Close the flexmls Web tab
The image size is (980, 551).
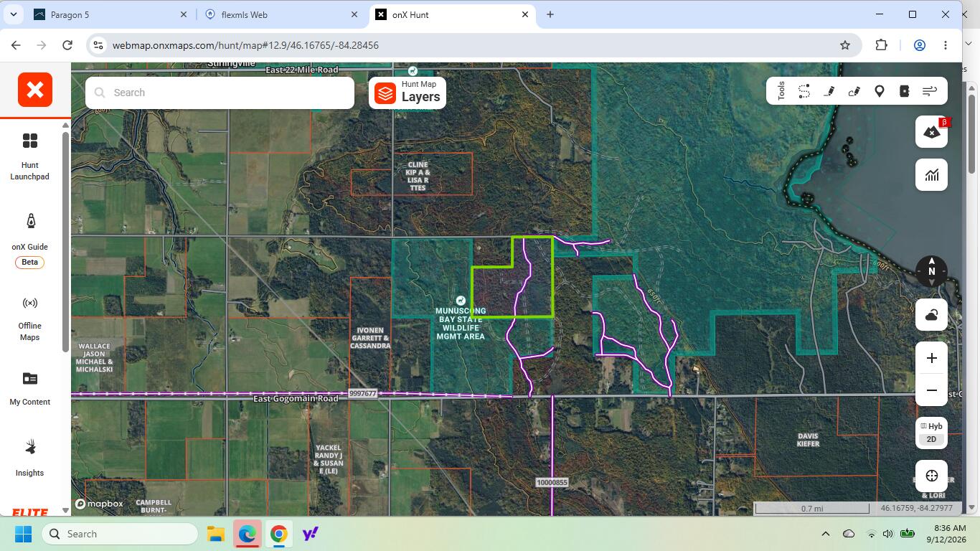click(x=354, y=14)
